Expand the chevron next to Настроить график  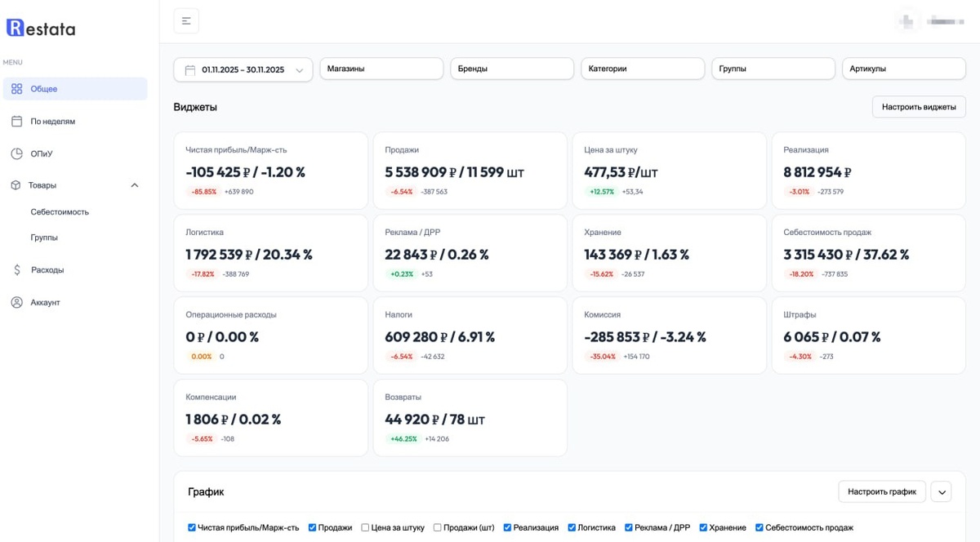pyautogui.click(x=941, y=491)
